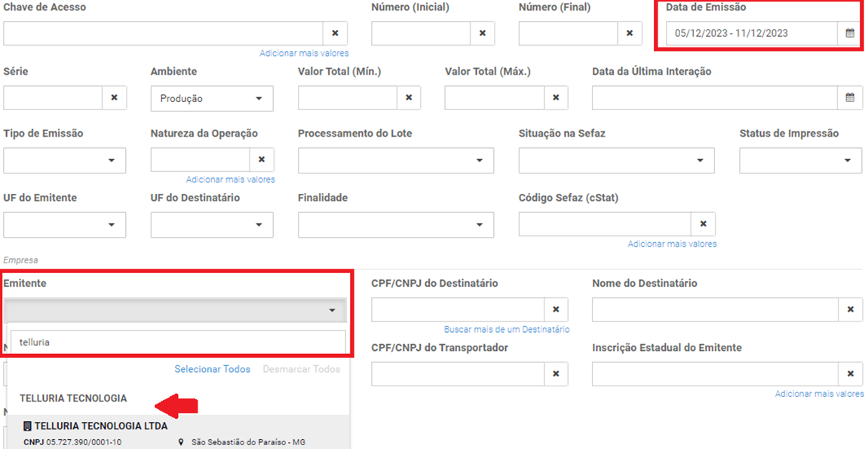The image size is (868, 449).
Task: Click Desmarcar Todos in Emitente list
Action: tap(301, 369)
